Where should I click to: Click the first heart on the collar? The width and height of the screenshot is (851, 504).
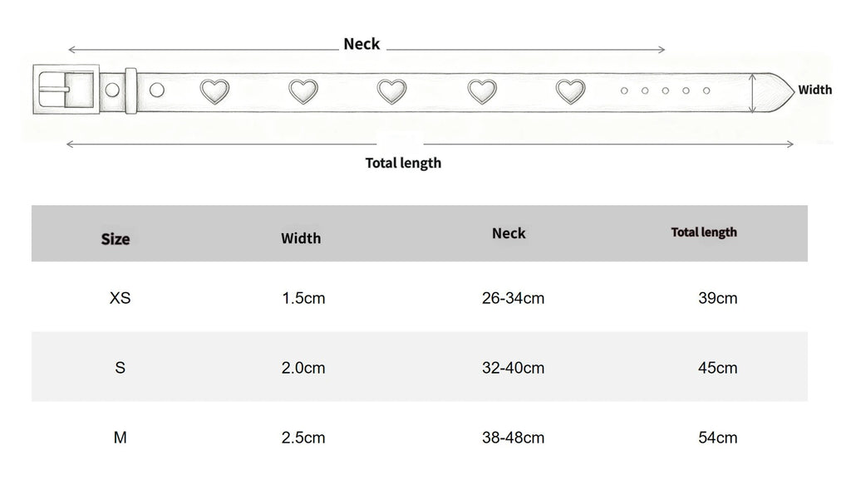pyautogui.click(x=214, y=91)
